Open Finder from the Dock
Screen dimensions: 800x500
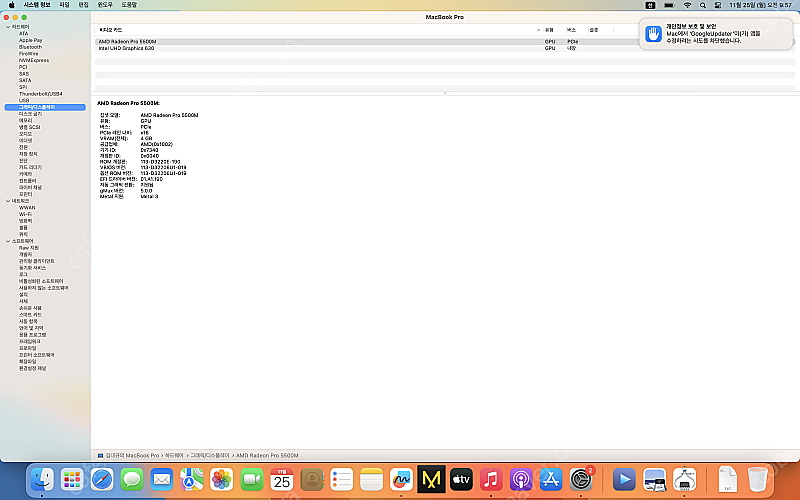[x=42, y=480]
